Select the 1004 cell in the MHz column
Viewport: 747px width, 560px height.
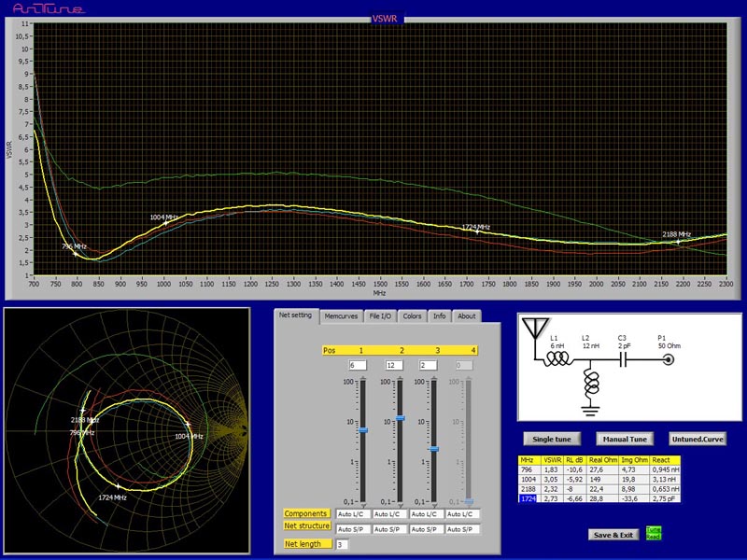tap(528, 479)
